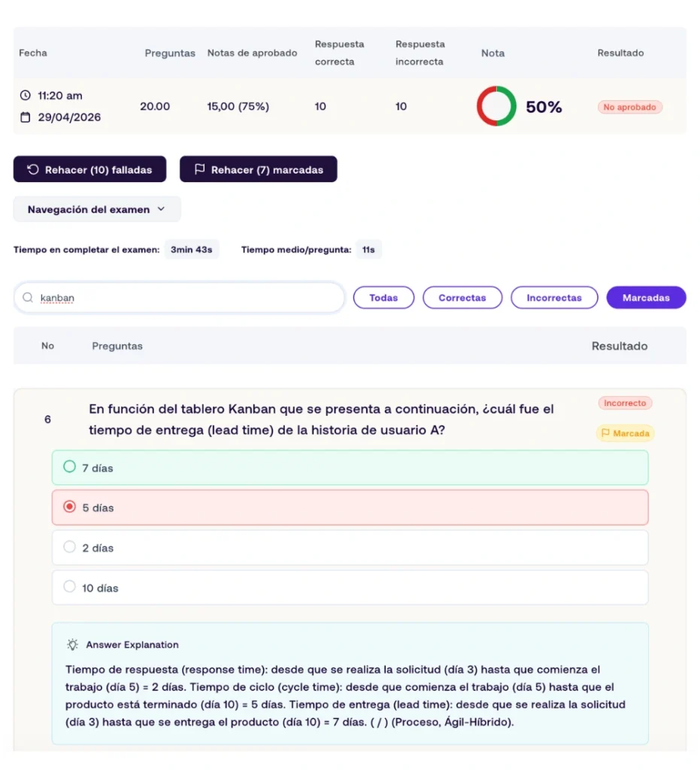
Task: Retake the 7 flagged questions
Action: (x=258, y=169)
